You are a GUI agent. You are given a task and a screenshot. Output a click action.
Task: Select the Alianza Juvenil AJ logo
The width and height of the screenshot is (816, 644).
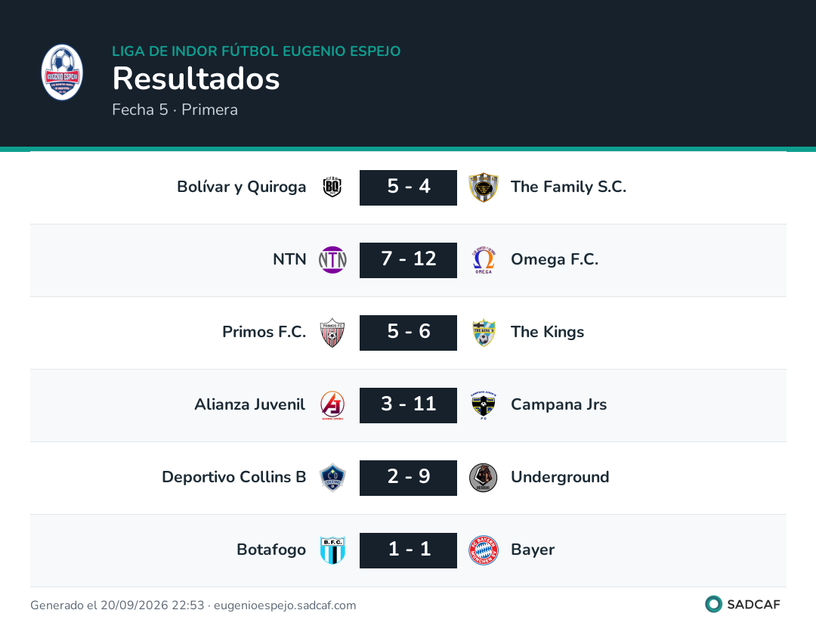pos(332,405)
